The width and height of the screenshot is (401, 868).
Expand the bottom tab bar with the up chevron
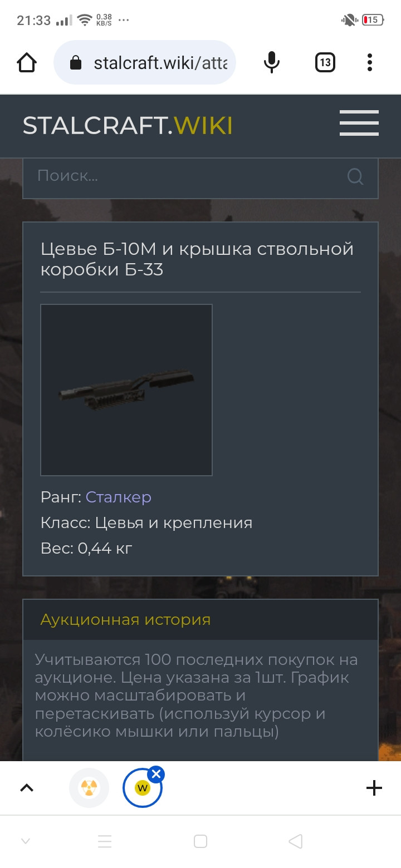point(27,788)
